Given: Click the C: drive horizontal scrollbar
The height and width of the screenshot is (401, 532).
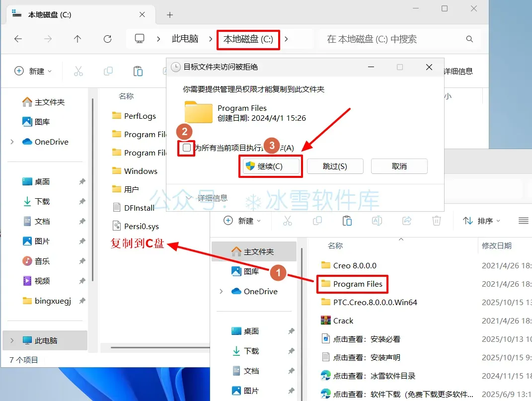Looking at the screenshot, I should click(x=160, y=347).
